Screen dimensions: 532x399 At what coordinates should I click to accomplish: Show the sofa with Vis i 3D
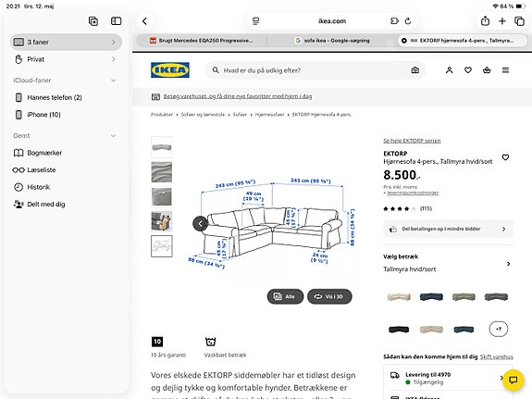click(329, 296)
